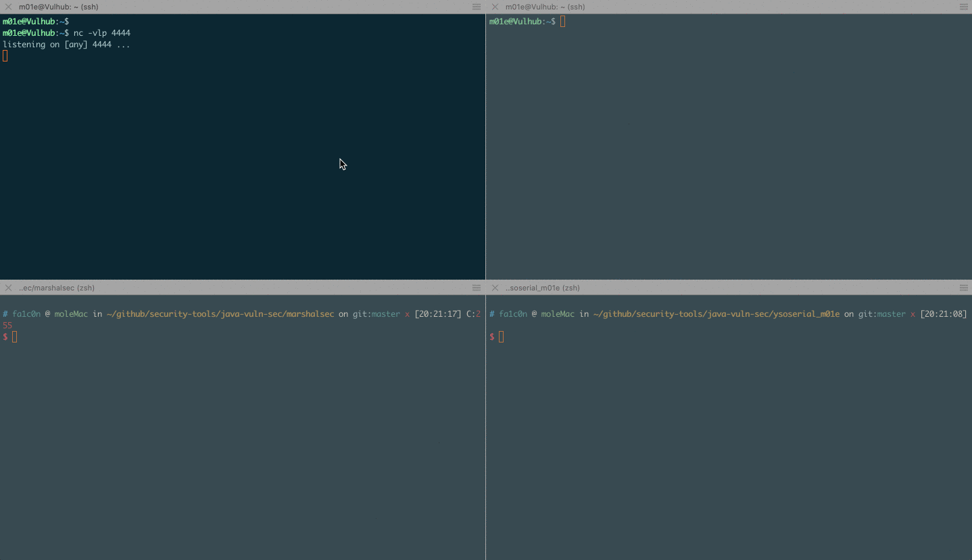Image resolution: width=972 pixels, height=560 pixels.
Task: Click 'git:master' in the marshalsec prompt
Action: (376, 314)
